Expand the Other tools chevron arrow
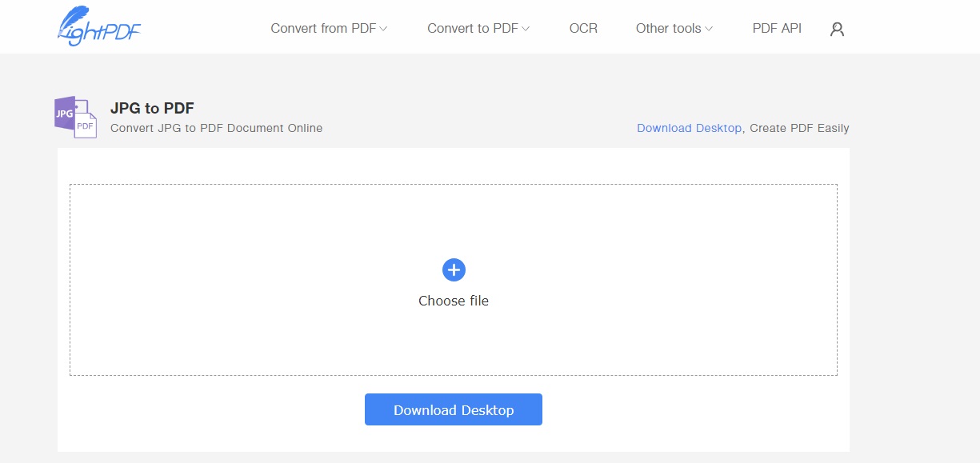Screen dimensions: 980x463 pyautogui.click(x=709, y=29)
